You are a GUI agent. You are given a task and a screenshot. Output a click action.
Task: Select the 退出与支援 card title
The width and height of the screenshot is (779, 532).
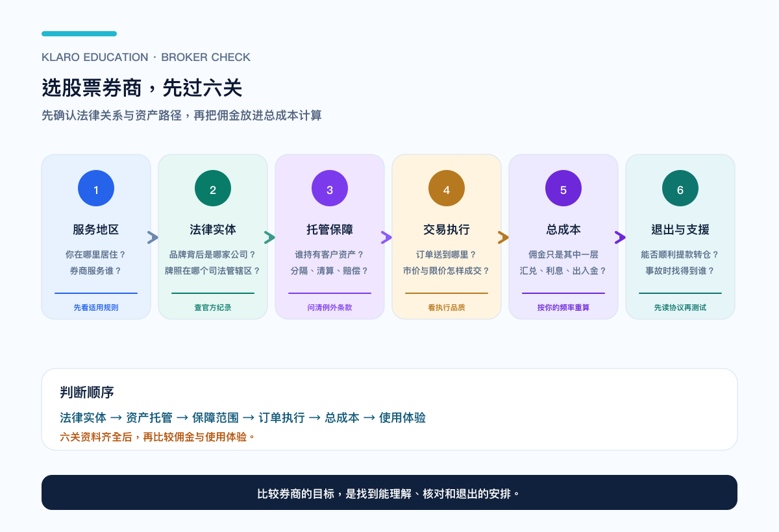tap(680, 230)
